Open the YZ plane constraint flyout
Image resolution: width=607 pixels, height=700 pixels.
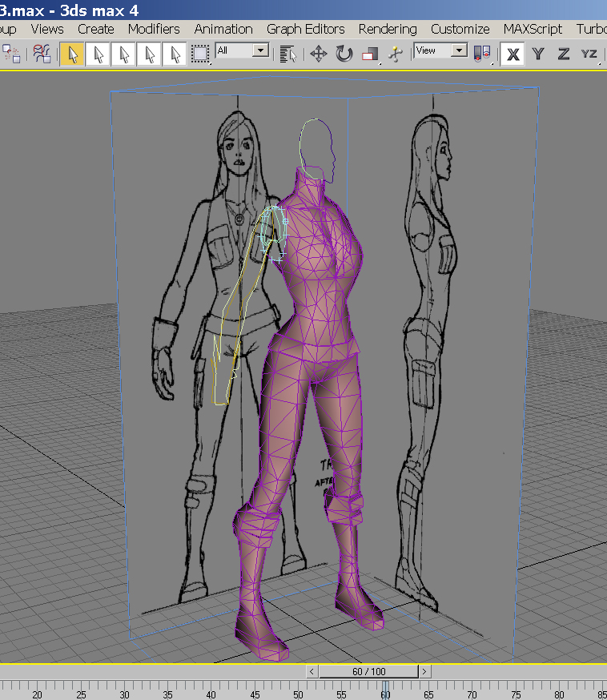point(589,54)
